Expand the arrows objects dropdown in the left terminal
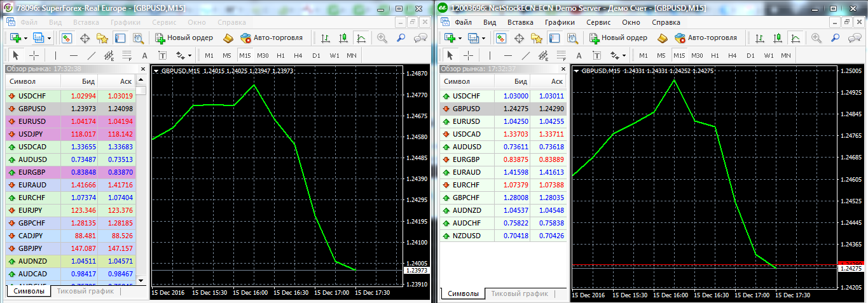The height and width of the screenshot is (303, 868). 189,55
